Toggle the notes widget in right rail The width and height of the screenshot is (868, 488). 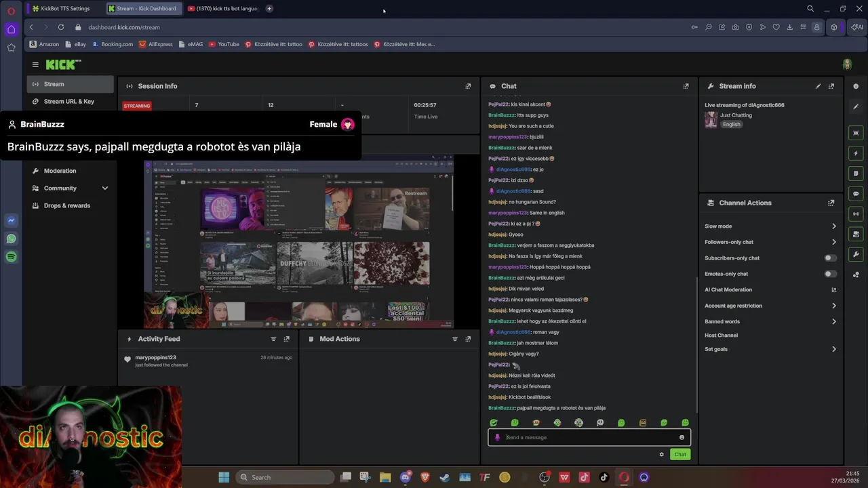[x=856, y=174]
